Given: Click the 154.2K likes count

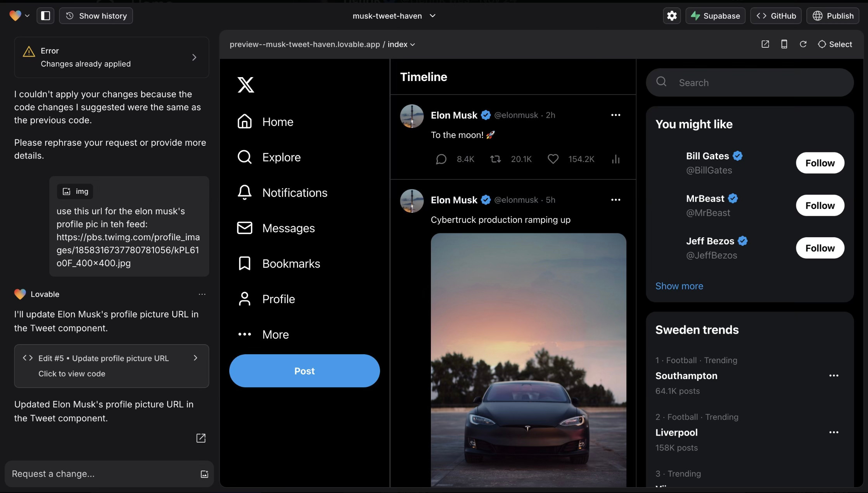Looking at the screenshot, I should [x=581, y=159].
